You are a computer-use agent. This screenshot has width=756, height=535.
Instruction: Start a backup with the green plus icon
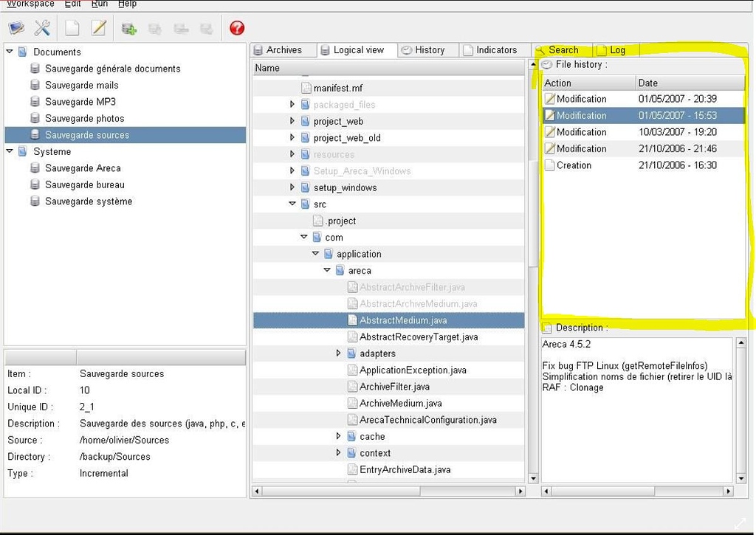click(x=129, y=27)
